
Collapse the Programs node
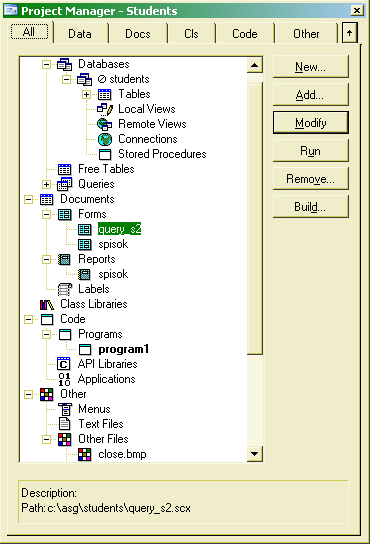coord(46,334)
